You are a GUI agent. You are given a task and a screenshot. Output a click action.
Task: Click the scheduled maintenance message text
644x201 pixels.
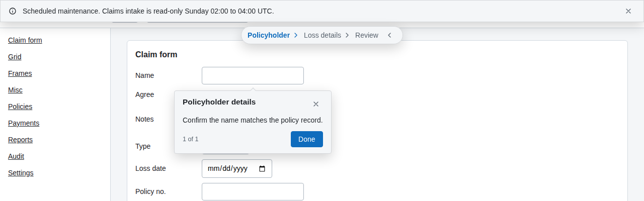(148, 11)
